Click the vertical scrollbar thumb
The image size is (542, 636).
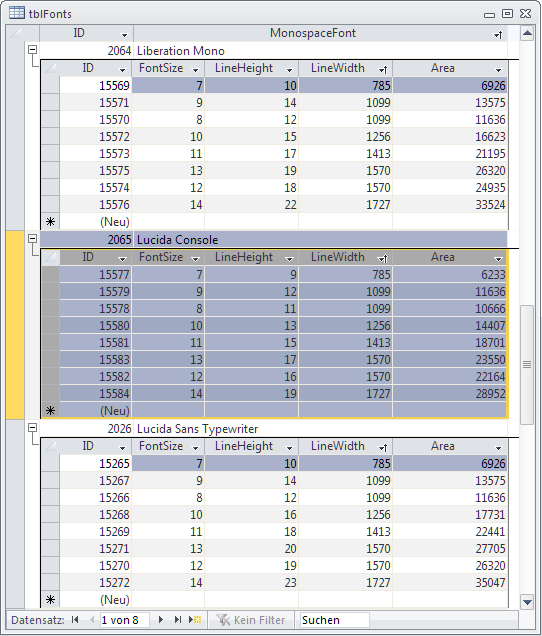[x=527, y=365]
